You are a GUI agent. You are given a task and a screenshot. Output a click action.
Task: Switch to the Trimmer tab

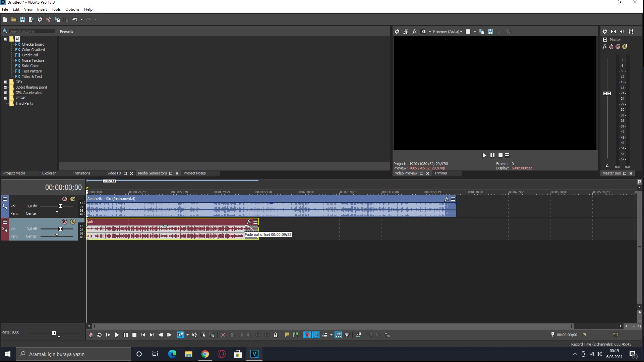[441, 173]
